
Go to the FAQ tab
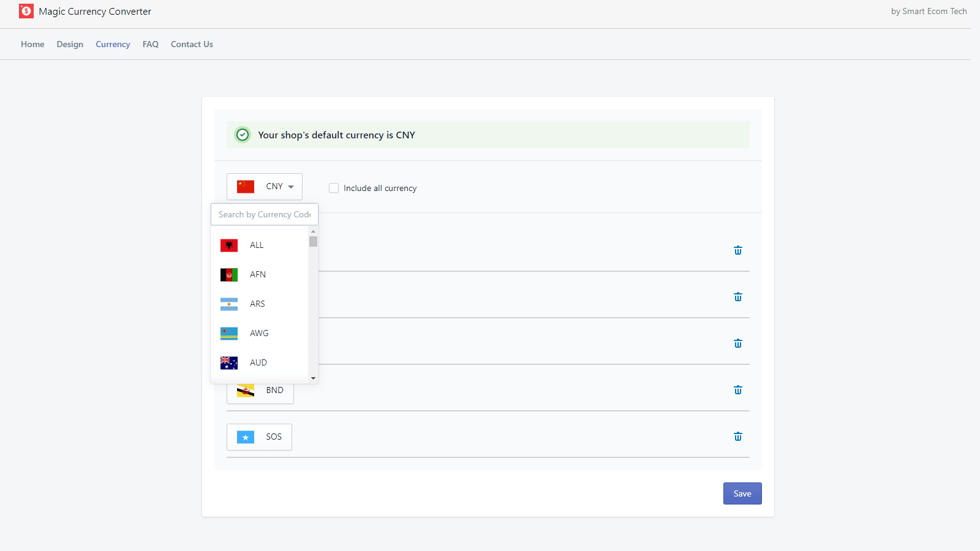coord(151,44)
